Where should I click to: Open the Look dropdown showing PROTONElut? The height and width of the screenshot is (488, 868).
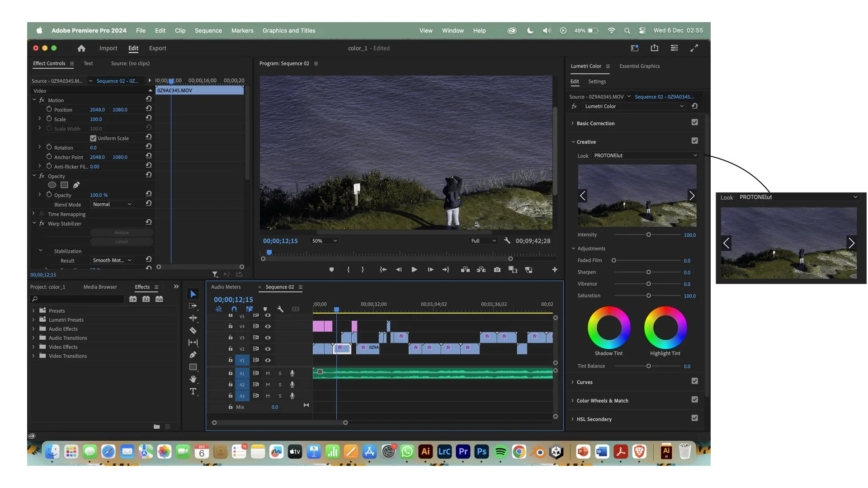(x=645, y=155)
